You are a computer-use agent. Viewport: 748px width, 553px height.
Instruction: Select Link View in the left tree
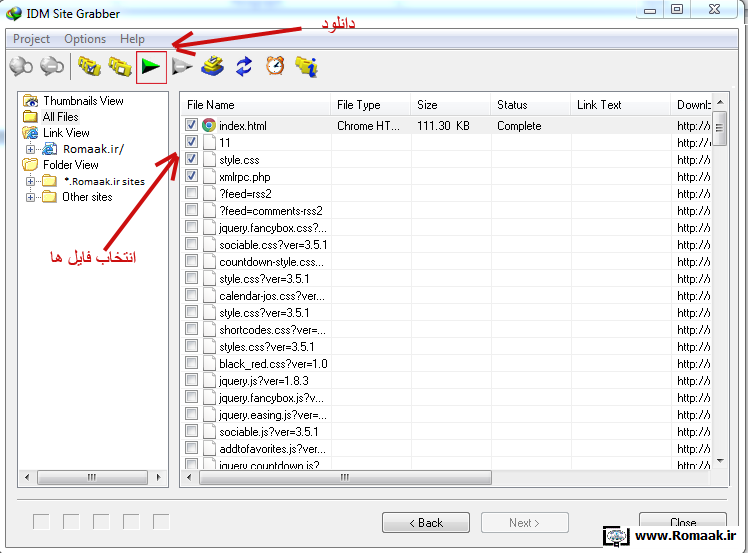[x=66, y=133]
